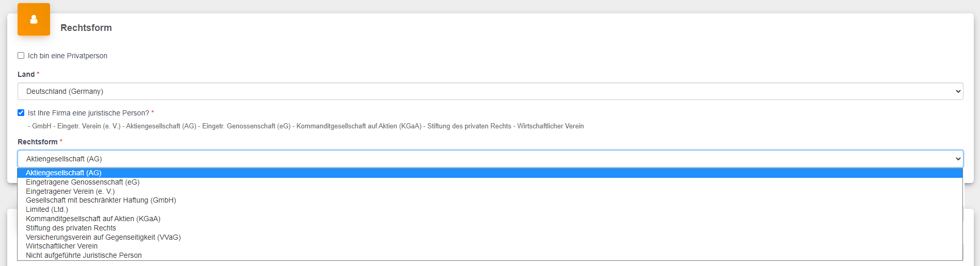Choose Stiftung des privaten Rechts option
This screenshot has width=980, height=266.
pyautogui.click(x=490, y=228)
